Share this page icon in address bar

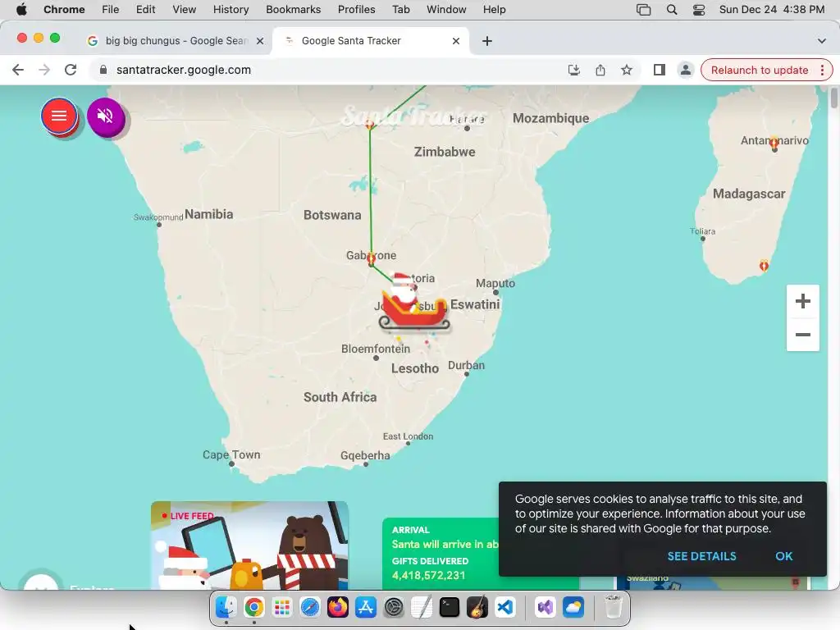(x=600, y=70)
